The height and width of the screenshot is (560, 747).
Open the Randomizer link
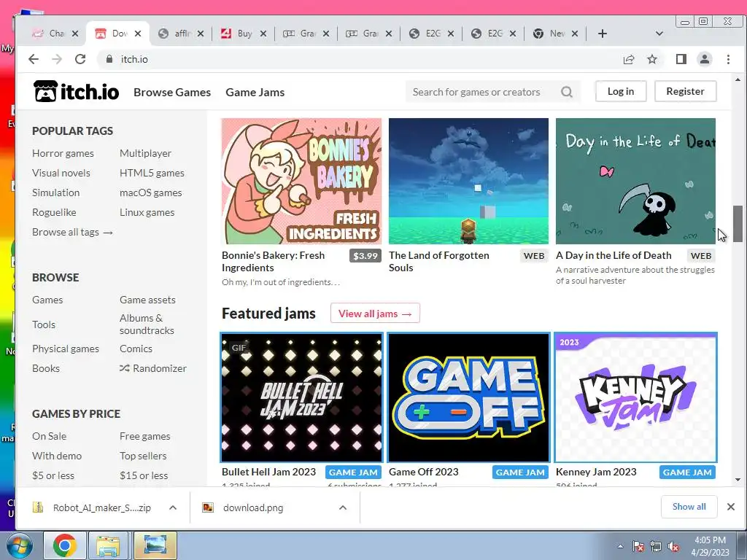pos(153,368)
